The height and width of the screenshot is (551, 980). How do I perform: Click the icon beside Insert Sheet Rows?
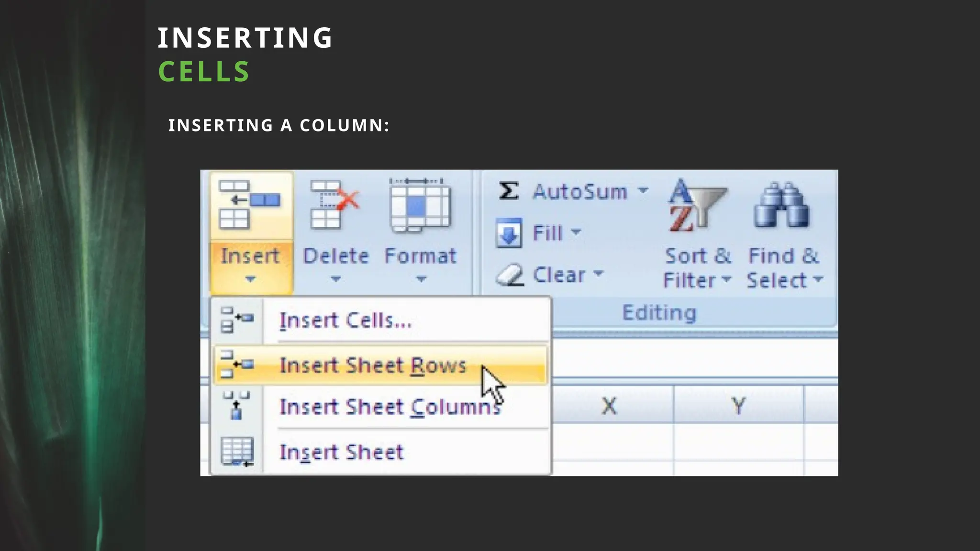(237, 364)
